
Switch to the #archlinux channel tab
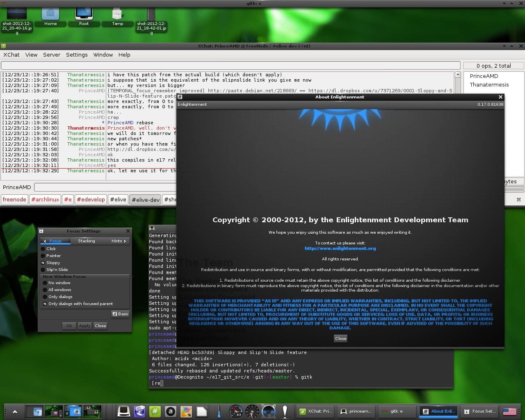click(45, 200)
